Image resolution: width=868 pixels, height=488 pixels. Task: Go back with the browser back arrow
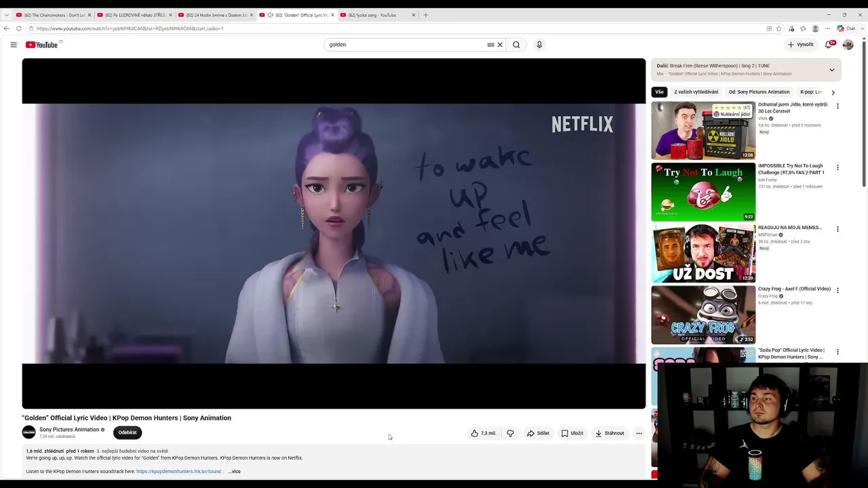[7, 28]
